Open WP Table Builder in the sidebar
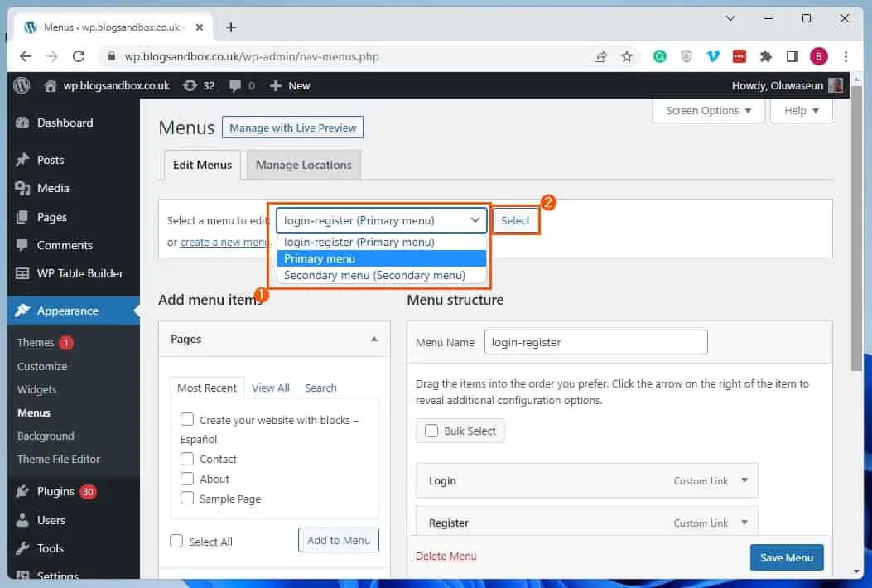Viewport: 872px width, 588px height. 80,273
